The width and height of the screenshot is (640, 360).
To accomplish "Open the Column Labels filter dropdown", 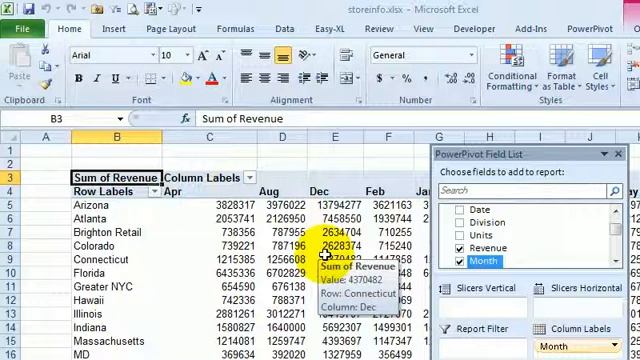I will pos(250,178).
